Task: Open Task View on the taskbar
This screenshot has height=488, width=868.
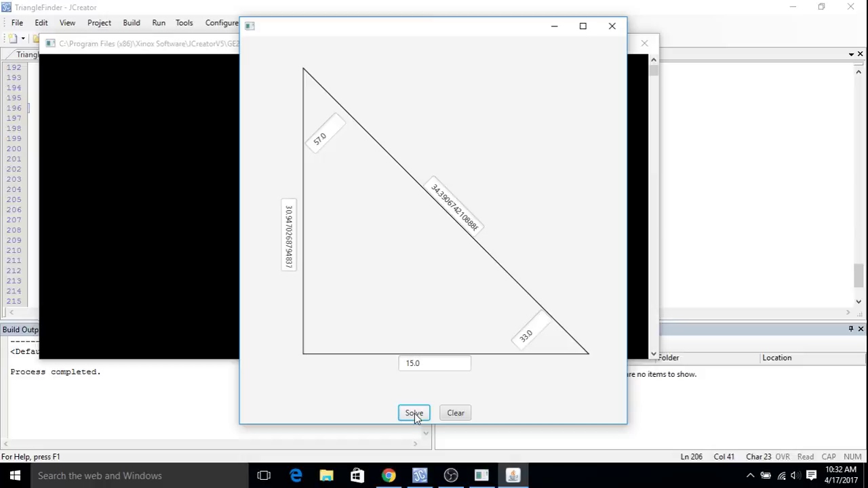Action: tap(264, 476)
